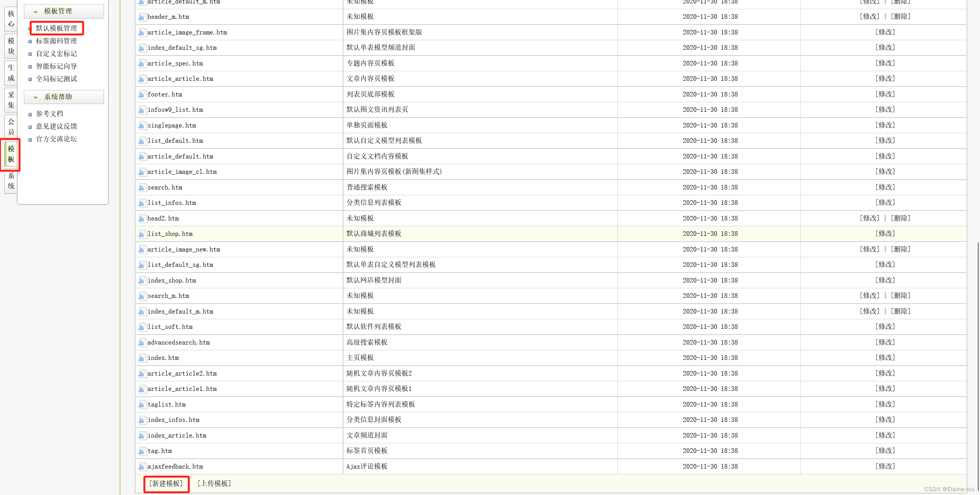The width and height of the screenshot is (980, 495).
Task: Click [修改] for head2.htm
Action: 870,218
